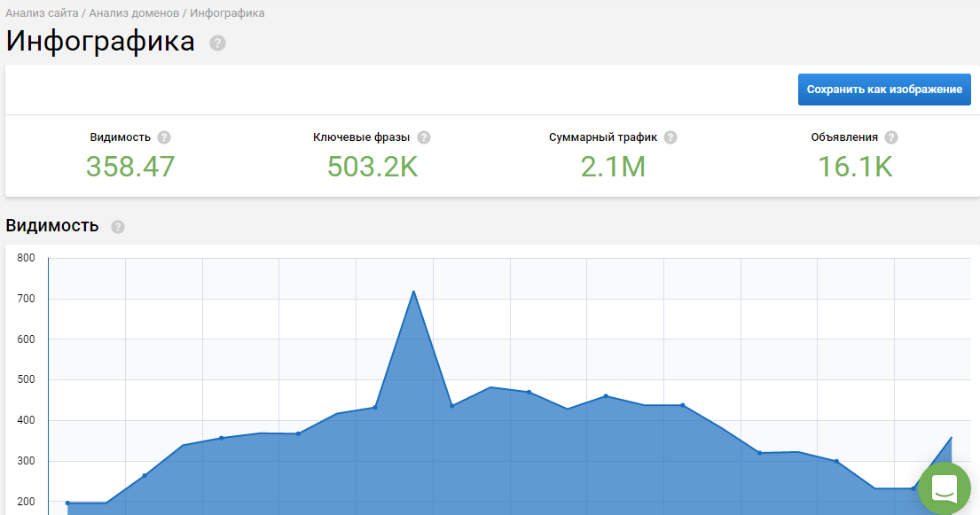
Task: Click the chart's highest peak data point
Action: [x=413, y=292]
